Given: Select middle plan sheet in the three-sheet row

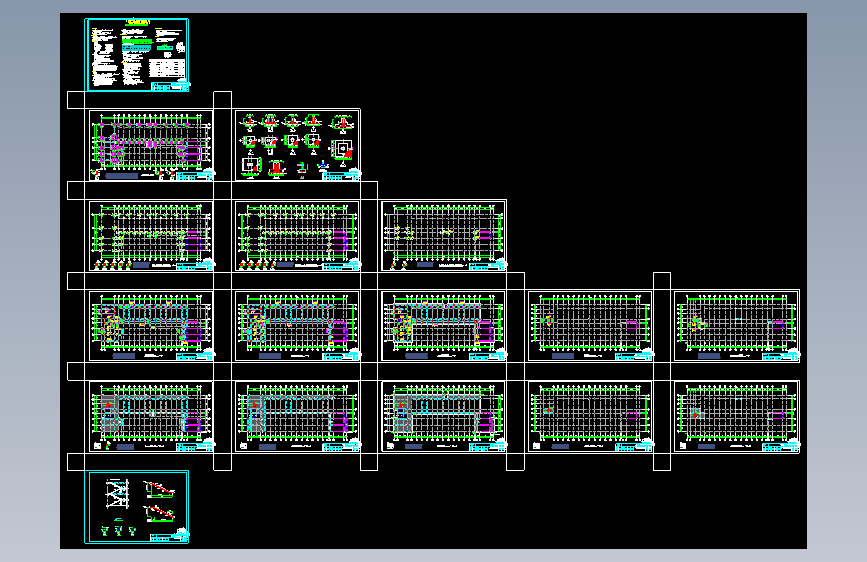Looking at the screenshot, I should coord(297,236).
